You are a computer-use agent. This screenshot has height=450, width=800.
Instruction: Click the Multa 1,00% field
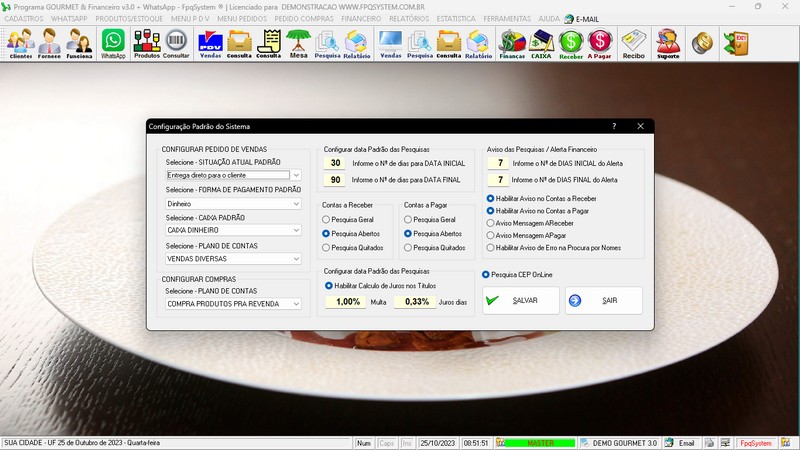(346, 302)
